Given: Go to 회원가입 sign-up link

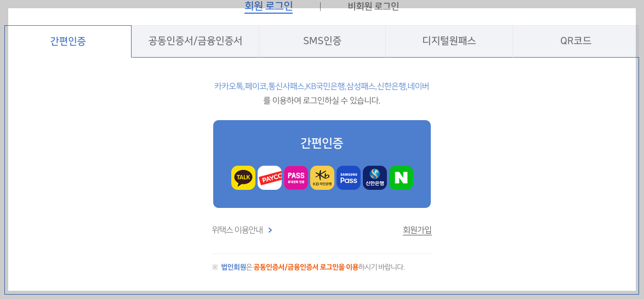Looking at the screenshot, I should click(x=417, y=230).
